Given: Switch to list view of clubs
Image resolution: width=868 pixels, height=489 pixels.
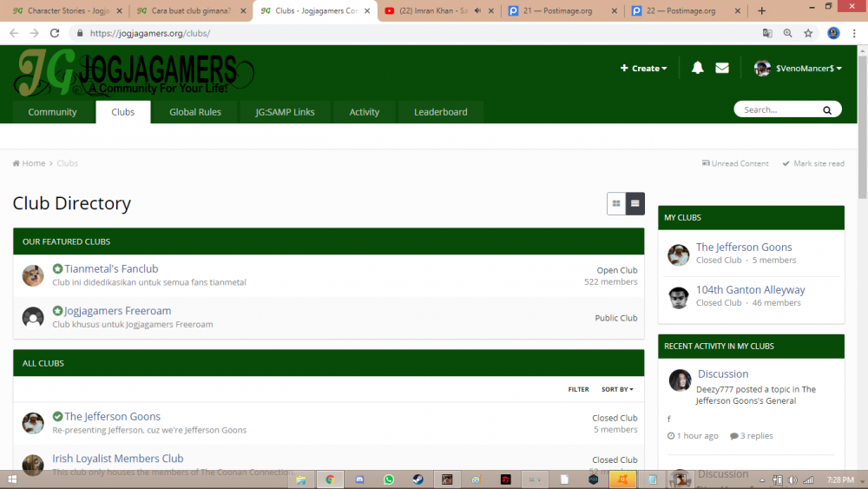Looking at the screenshot, I should coord(635,204).
